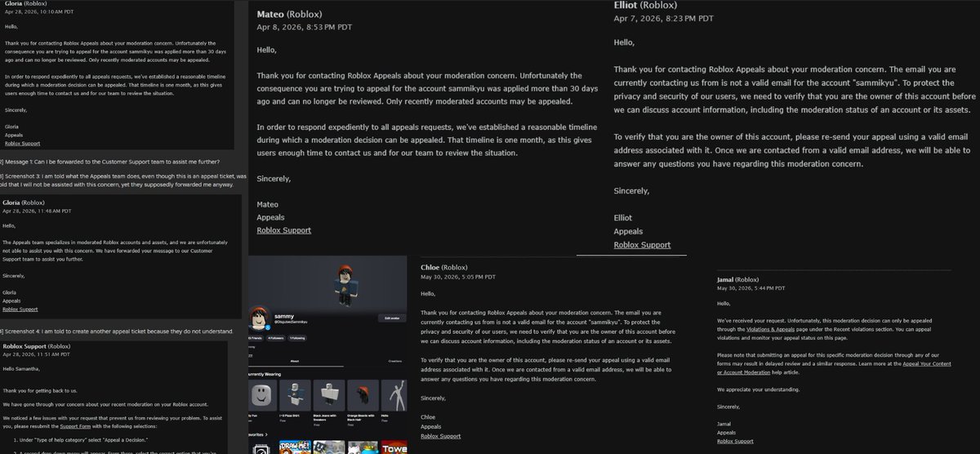Click the 'Screenshot 4' caption text
Viewport: 980px width, 454px height.
pos(117,331)
